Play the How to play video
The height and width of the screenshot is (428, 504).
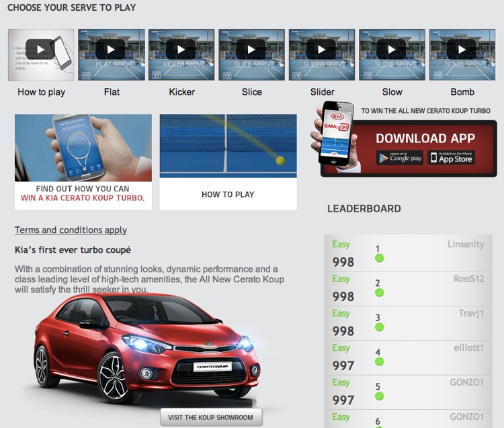pos(41,54)
